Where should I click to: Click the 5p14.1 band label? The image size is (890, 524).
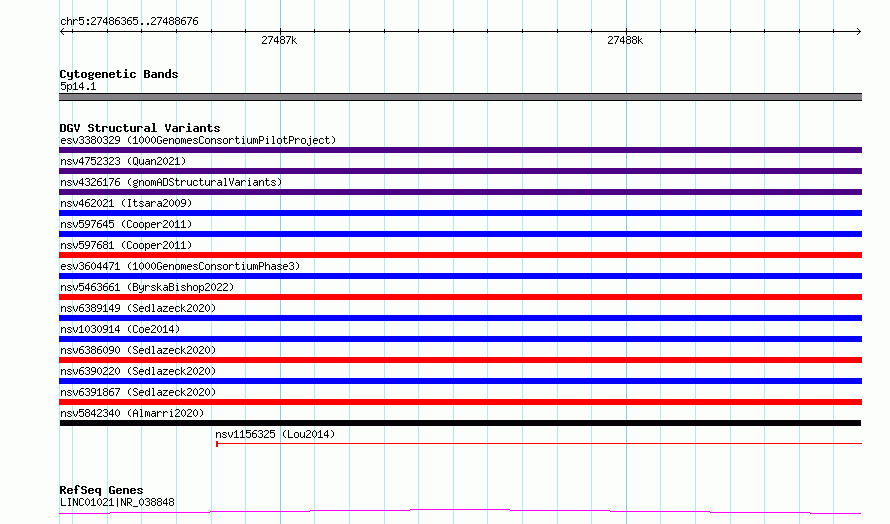tap(78, 86)
